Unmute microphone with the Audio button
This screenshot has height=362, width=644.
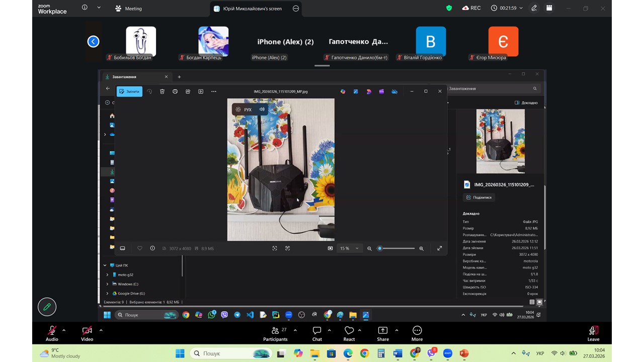click(x=52, y=332)
